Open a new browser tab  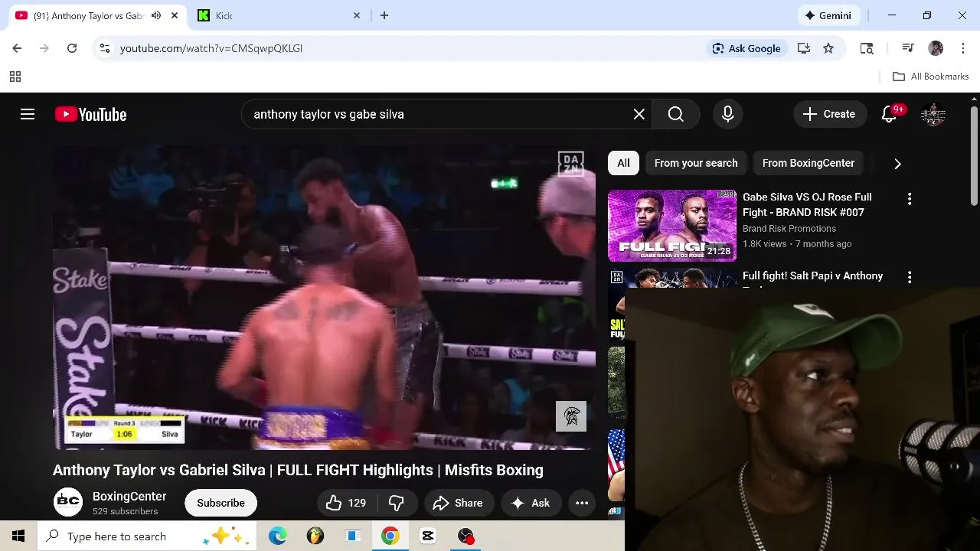pos(384,15)
